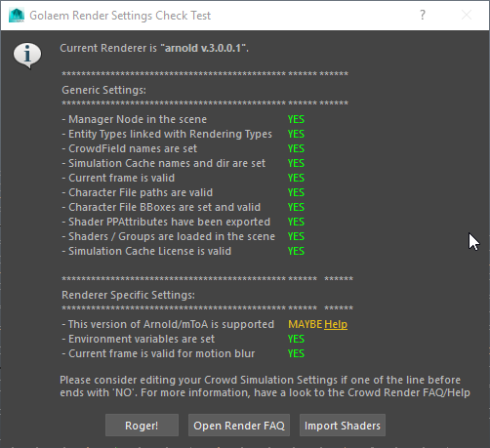Click the Current frame valid for motion blur line
The image size is (490, 448).
(x=158, y=353)
